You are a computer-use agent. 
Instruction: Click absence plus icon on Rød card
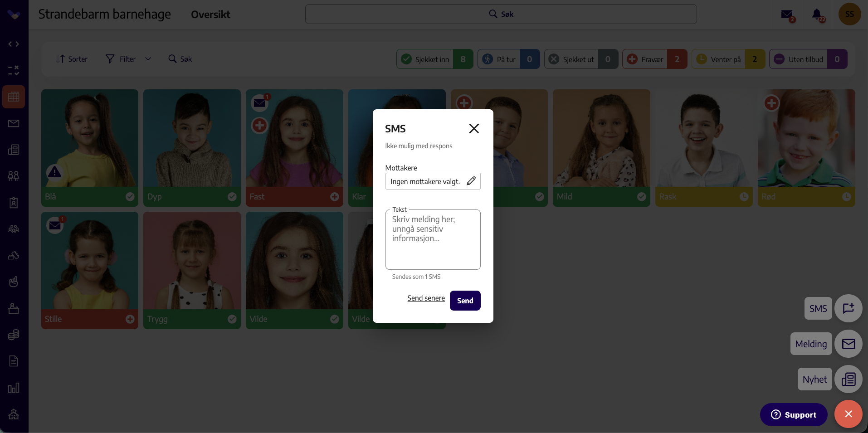click(771, 103)
